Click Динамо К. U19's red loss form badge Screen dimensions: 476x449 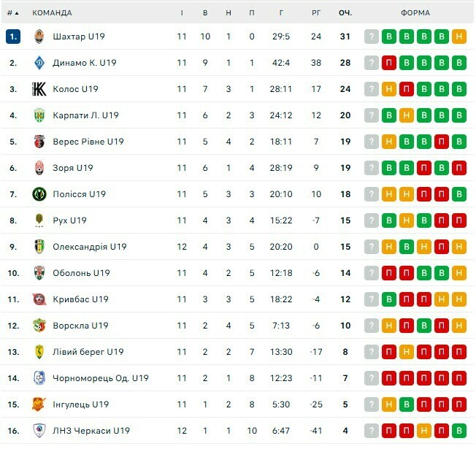[389, 63]
